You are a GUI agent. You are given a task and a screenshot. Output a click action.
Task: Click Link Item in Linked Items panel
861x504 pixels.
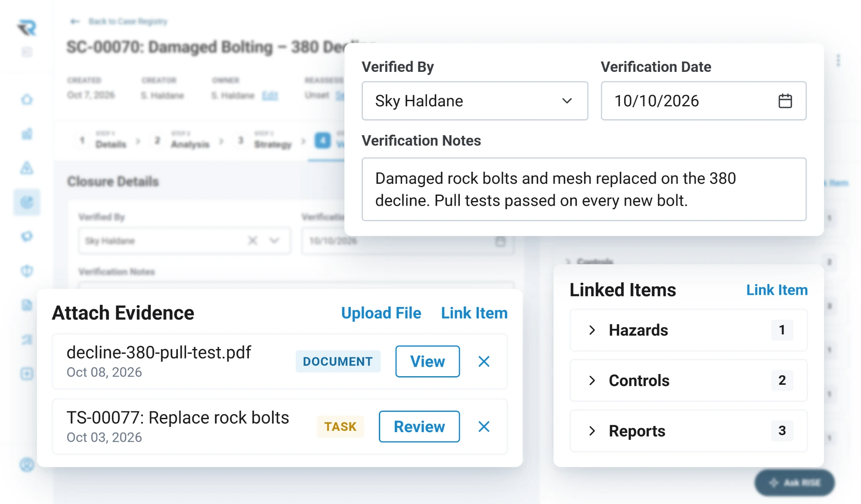pos(777,290)
